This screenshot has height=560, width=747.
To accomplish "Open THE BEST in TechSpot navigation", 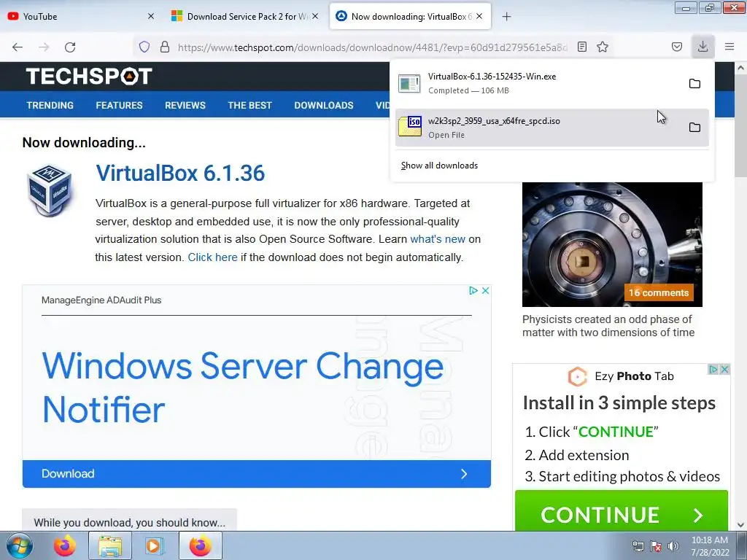I will [x=249, y=105].
